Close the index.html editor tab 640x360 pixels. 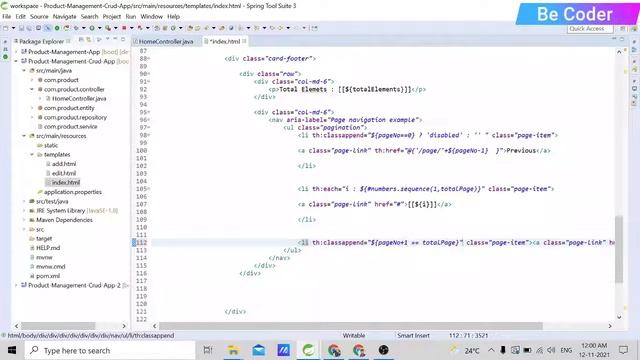[x=244, y=41]
